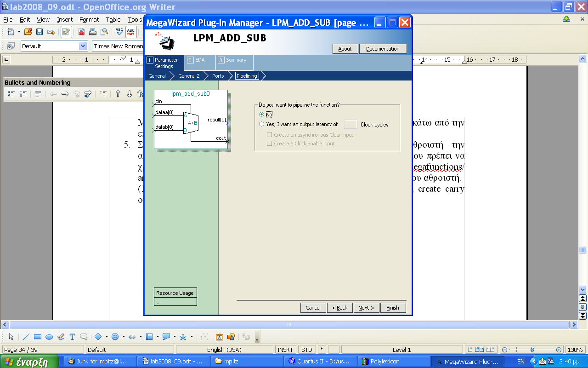This screenshot has height=368, width=588.
Task: Select the Callouts tool in Drawing toolbar
Action: pyautogui.click(x=84, y=337)
